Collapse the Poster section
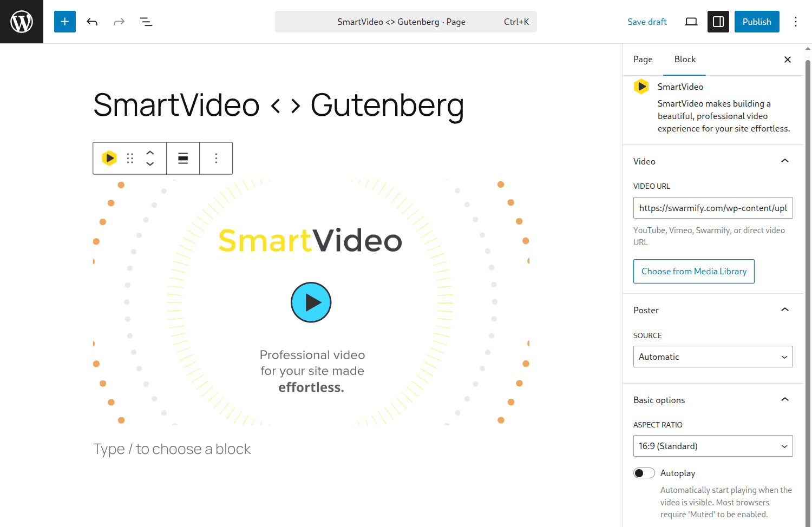Screen dimensions: 812x527 point(784,309)
